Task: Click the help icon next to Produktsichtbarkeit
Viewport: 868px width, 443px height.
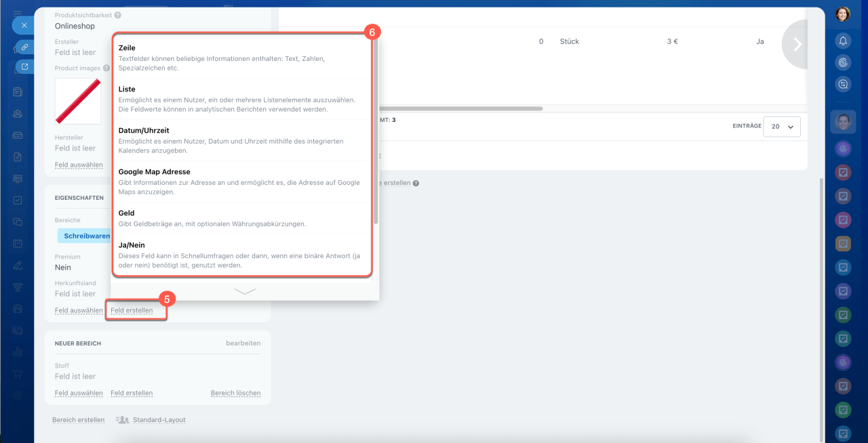Action: [118, 15]
